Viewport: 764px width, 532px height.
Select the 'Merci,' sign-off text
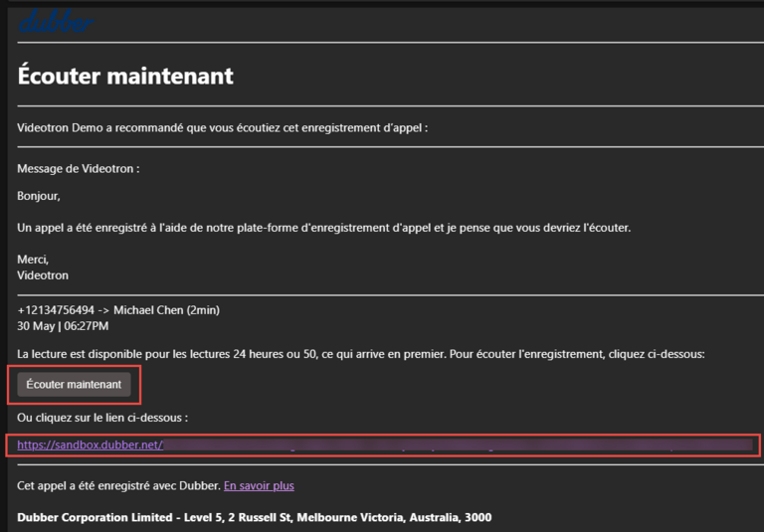(33, 260)
